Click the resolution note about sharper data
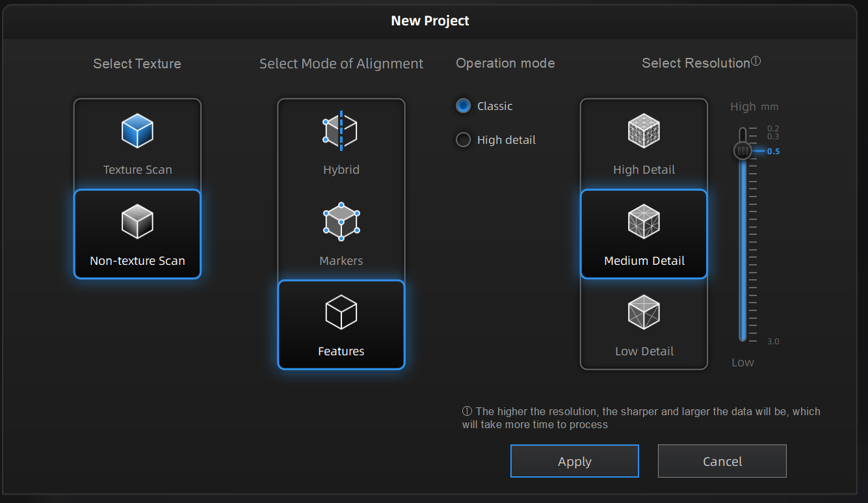 [x=641, y=418]
